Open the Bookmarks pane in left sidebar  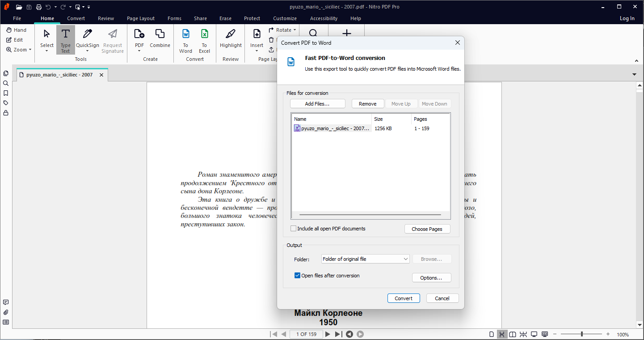coord(6,93)
